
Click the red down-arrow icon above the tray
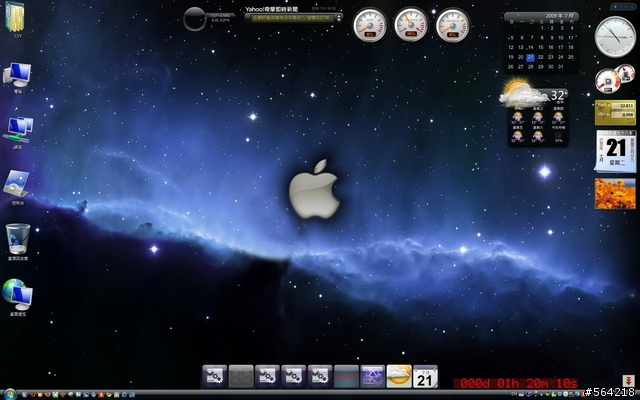628,381
